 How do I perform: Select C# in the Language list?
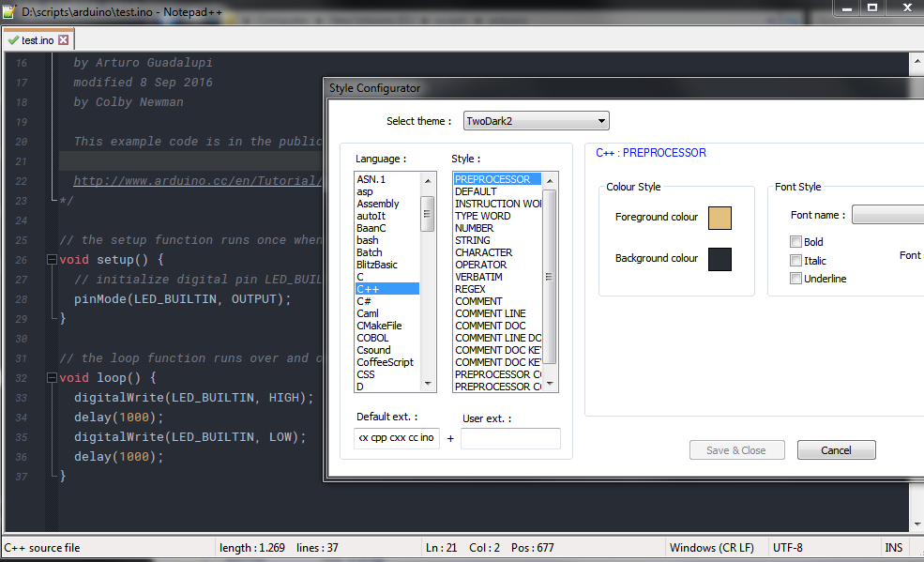pyautogui.click(x=364, y=301)
